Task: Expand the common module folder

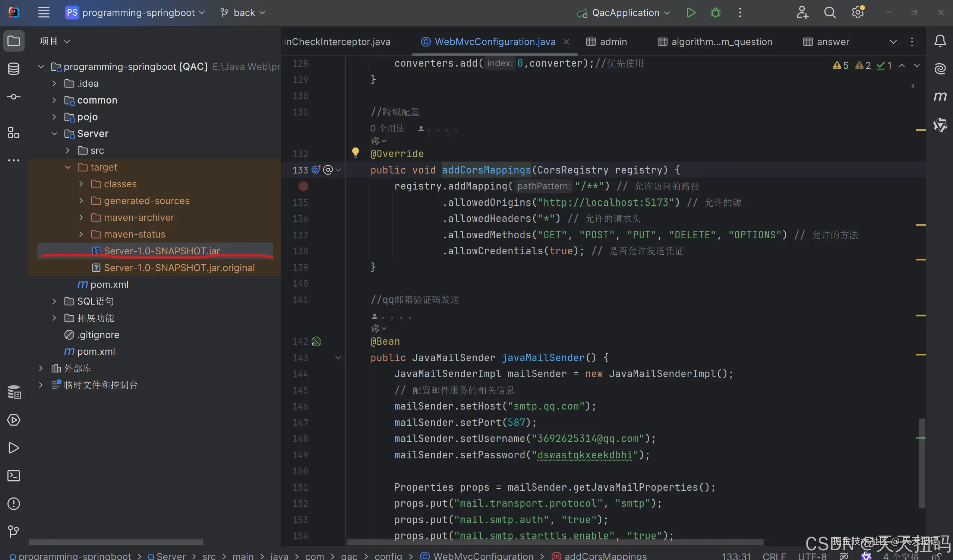Action: pos(54,100)
